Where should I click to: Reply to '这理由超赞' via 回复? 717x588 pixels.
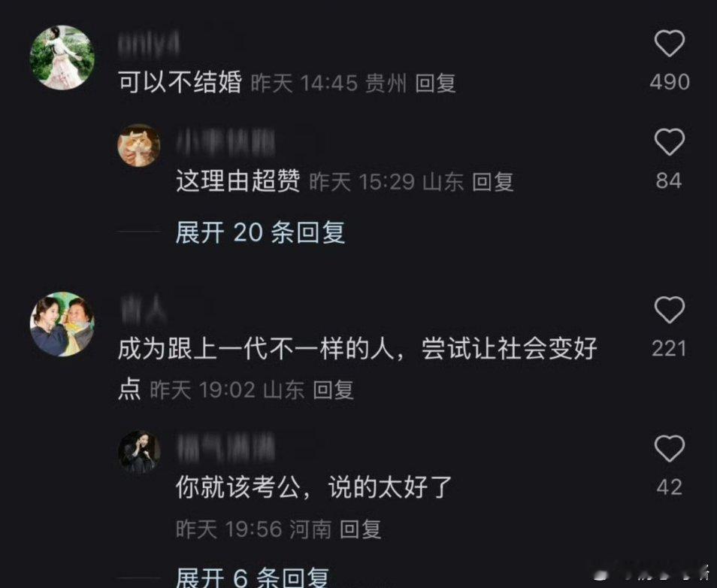pos(493,182)
